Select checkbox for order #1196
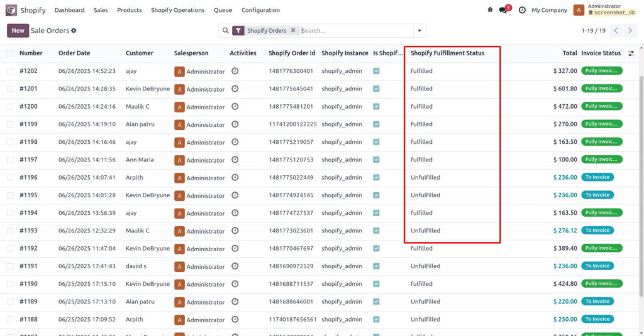The height and width of the screenshot is (336, 644). coord(9,178)
